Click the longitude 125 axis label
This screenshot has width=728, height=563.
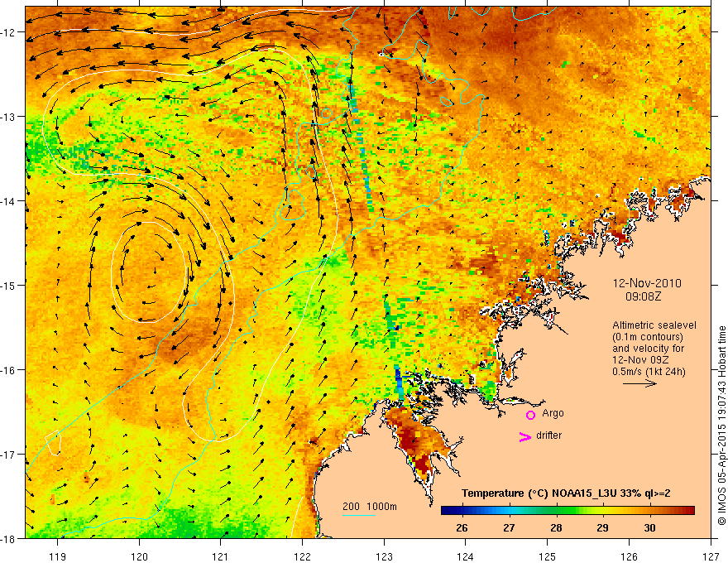coord(548,556)
